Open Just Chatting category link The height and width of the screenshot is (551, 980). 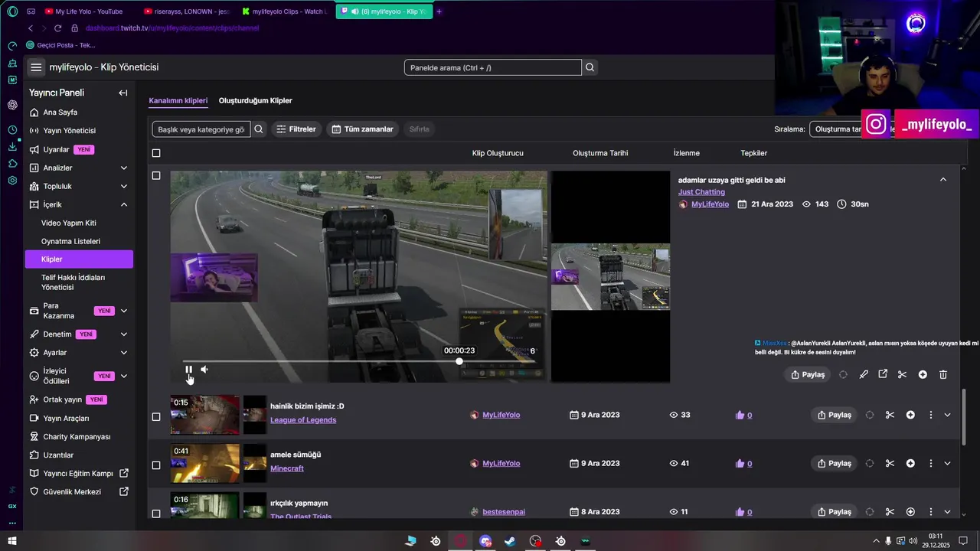701,192
